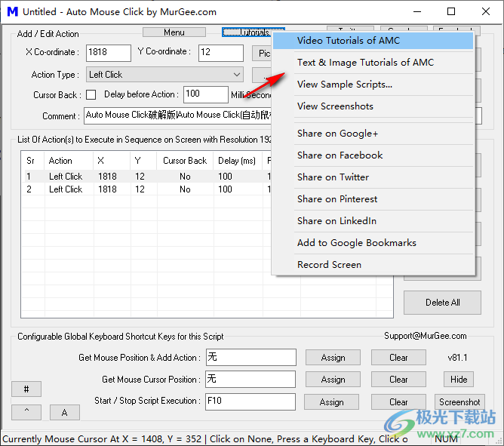Clear Get Mouse Cursor Position shortcut
Image resolution: width=504 pixels, height=446 pixels.
coord(398,380)
